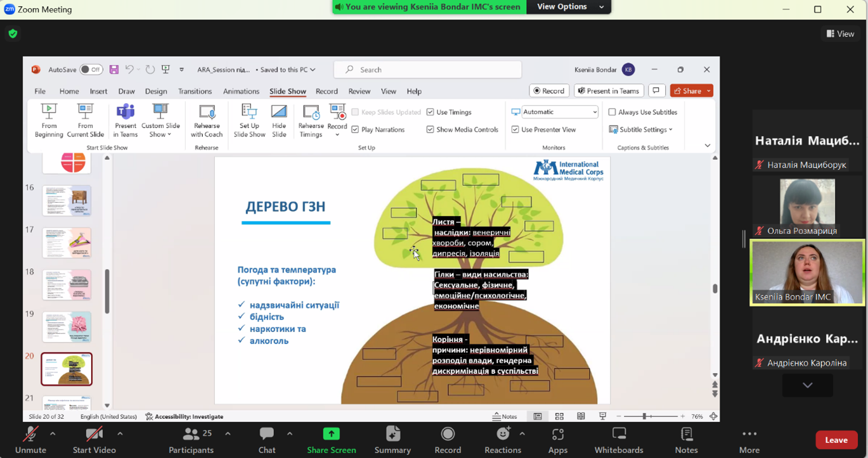Click the Hide Slide icon

click(279, 112)
